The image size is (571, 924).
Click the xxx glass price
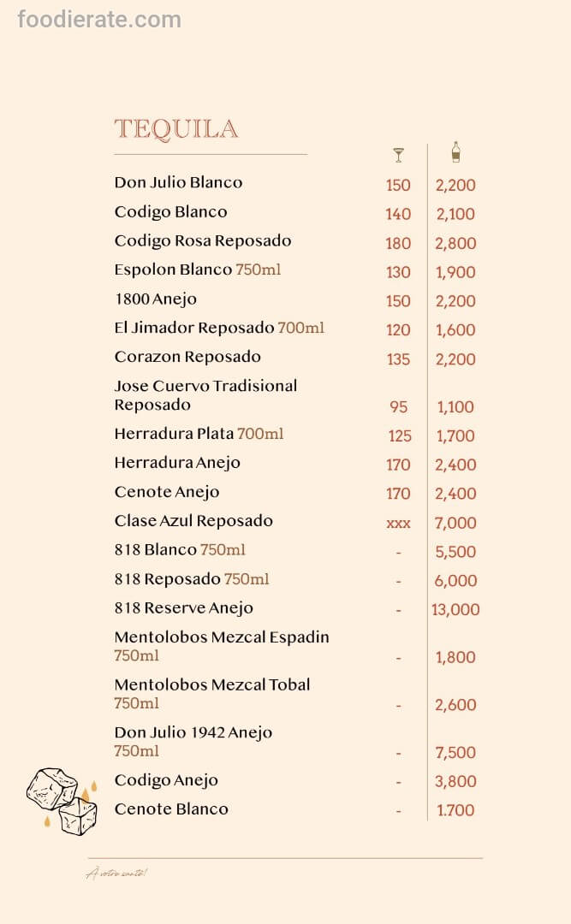[398, 523]
